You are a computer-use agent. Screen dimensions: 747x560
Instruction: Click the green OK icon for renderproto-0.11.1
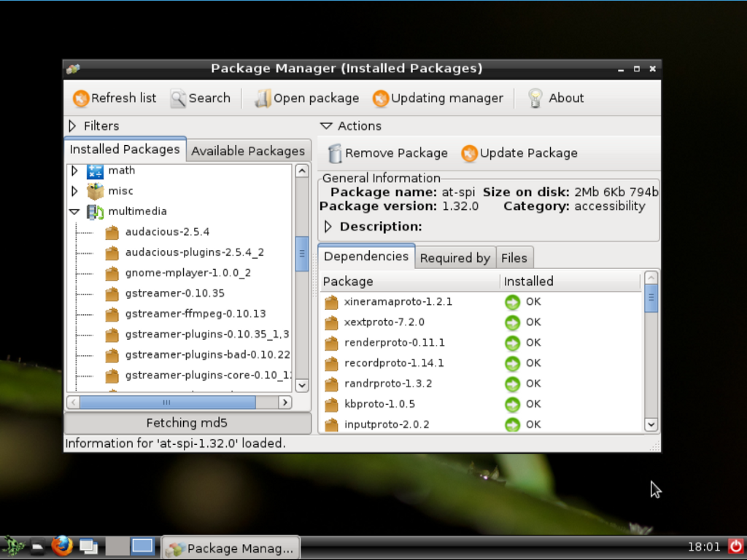[513, 343]
